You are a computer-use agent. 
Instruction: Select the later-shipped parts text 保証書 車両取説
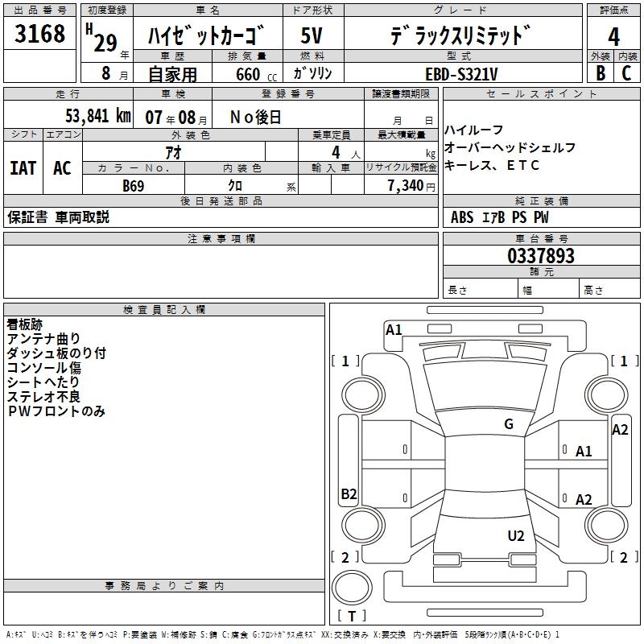[x=58, y=217]
